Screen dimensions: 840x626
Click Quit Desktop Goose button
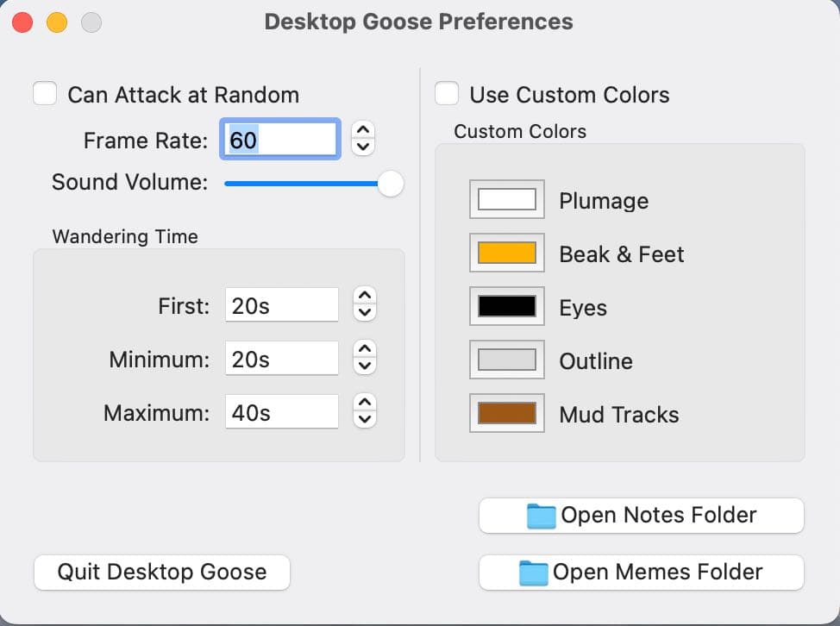tap(162, 573)
